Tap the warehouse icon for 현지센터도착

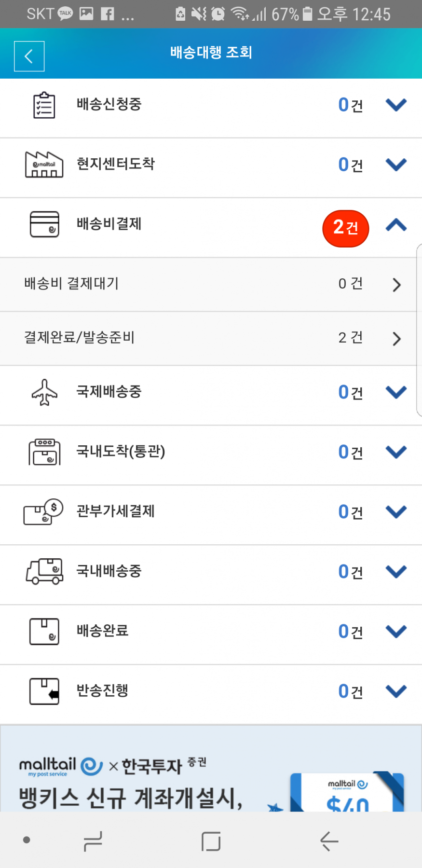click(x=44, y=165)
